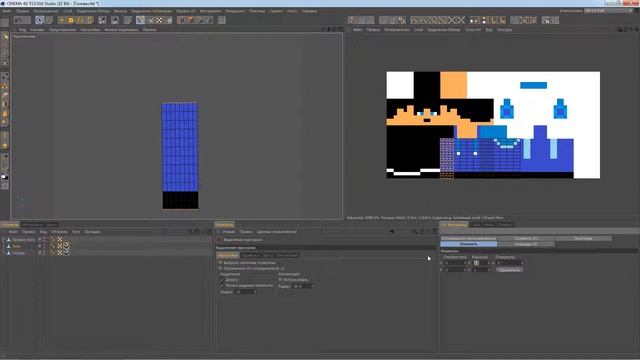Open the Теги menu in object manager
640x360 pixels.
click(x=76, y=232)
